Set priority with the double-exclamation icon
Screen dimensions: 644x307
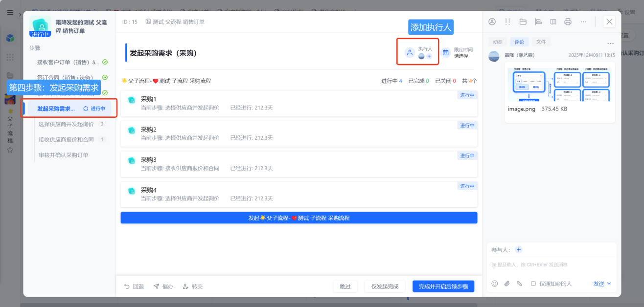(x=507, y=22)
